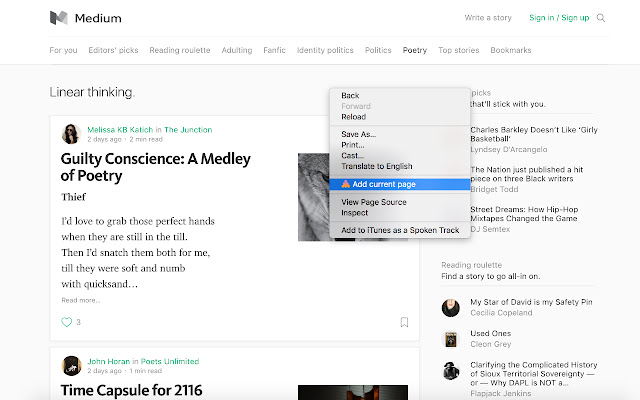The height and width of the screenshot is (400, 640).
Task: Open the Adulting tab
Action: pos(237,50)
